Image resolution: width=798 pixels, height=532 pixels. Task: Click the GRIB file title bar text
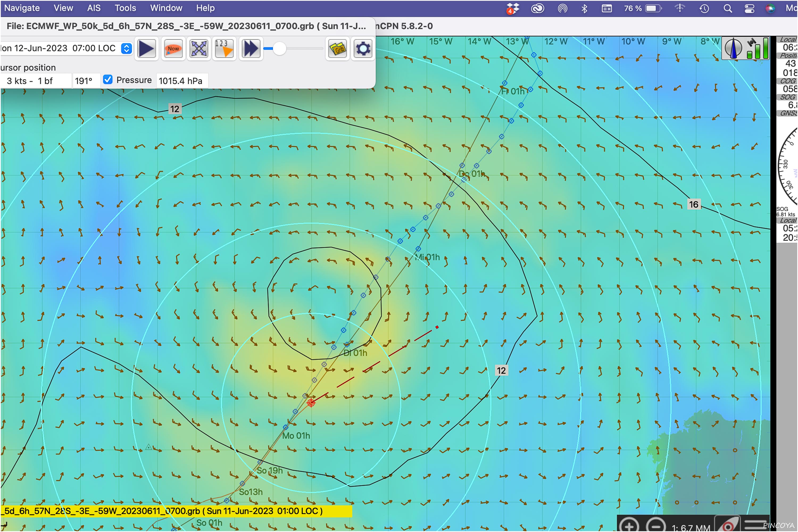coord(186,26)
